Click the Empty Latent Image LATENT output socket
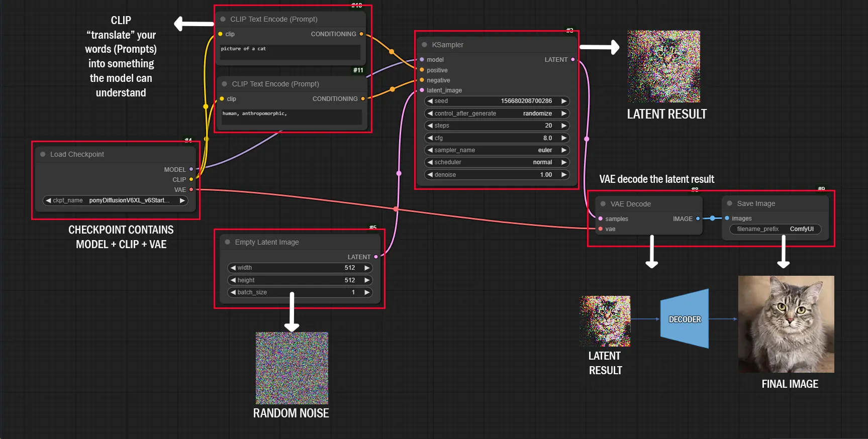The width and height of the screenshot is (868, 439). point(375,257)
